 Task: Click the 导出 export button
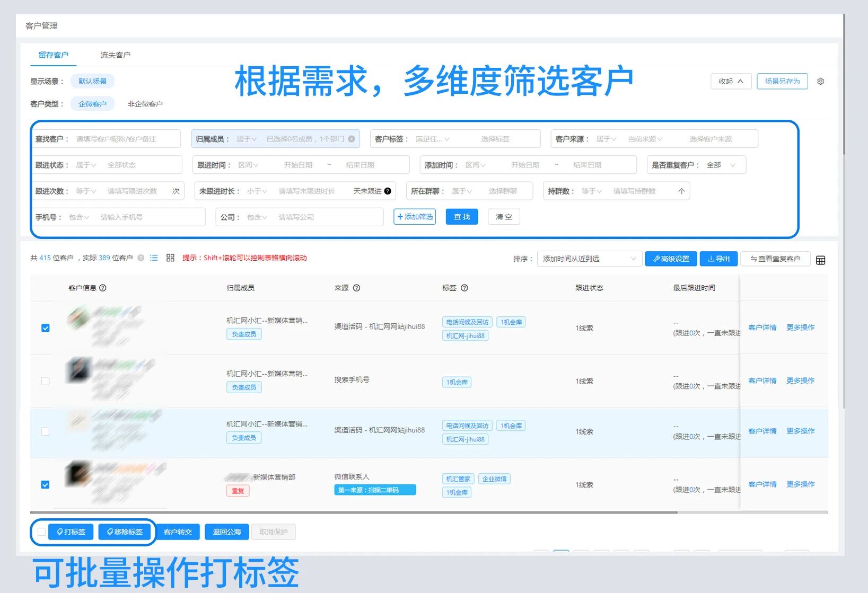coord(718,259)
